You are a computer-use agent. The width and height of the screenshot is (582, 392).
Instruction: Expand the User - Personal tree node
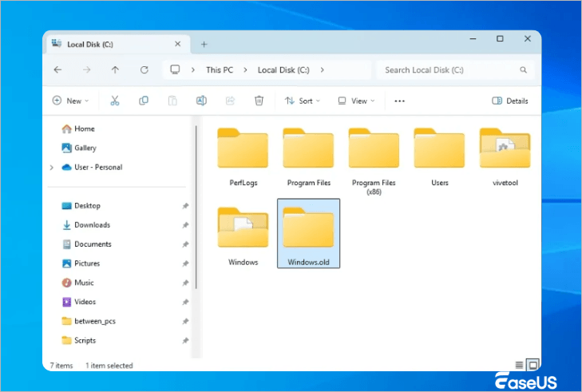pos(52,168)
